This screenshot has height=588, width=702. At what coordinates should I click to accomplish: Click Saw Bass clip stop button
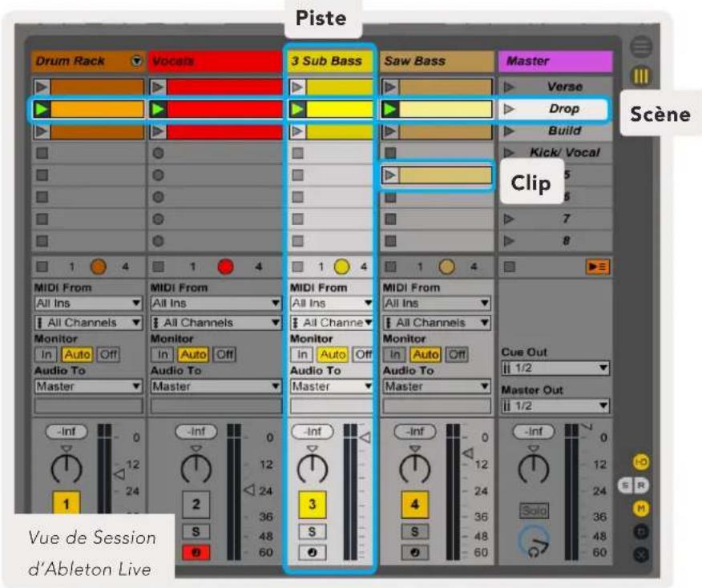(391, 267)
